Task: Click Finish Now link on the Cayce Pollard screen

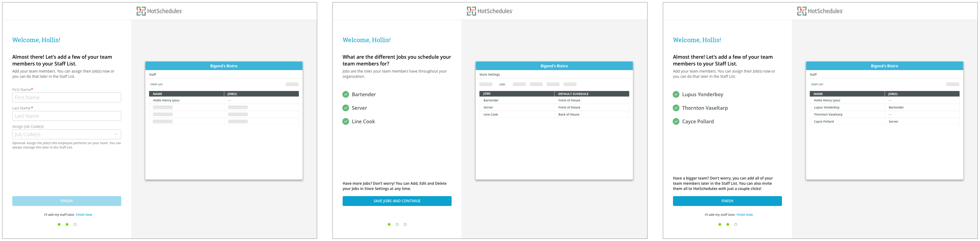Action: tap(745, 215)
